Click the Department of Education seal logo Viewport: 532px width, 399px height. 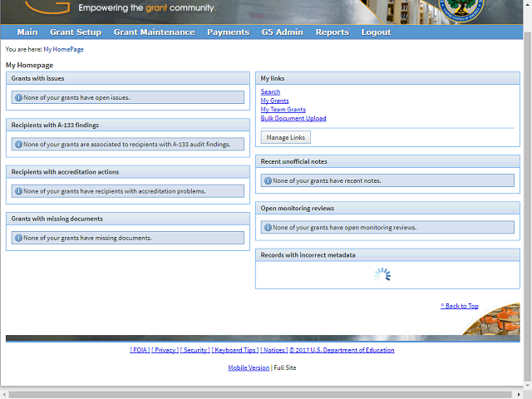click(461, 10)
